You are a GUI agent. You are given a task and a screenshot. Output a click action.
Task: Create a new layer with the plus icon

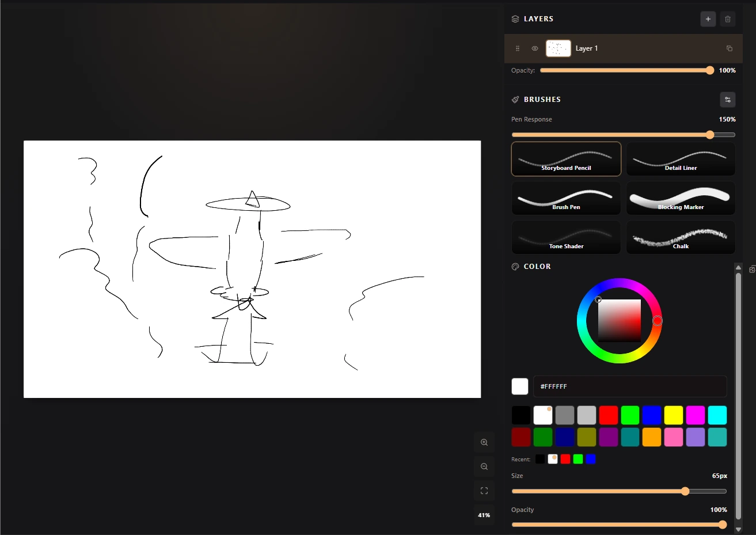(708, 19)
